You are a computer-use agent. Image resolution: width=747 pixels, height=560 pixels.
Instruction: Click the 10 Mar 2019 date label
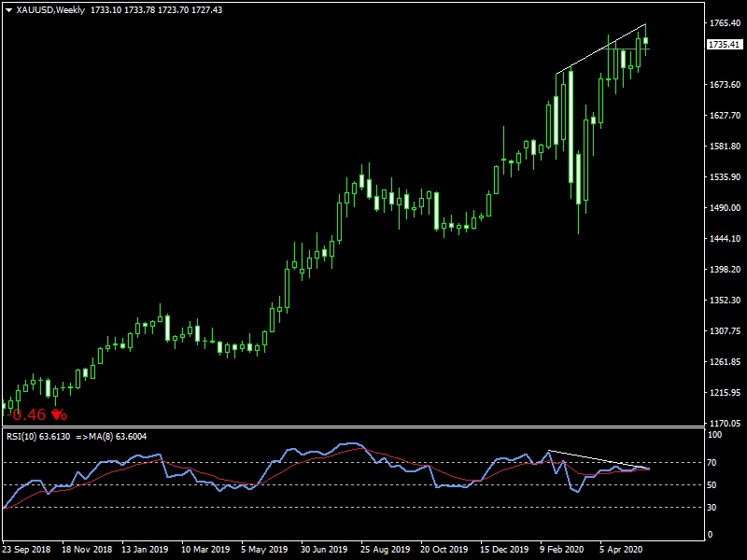pos(205,550)
